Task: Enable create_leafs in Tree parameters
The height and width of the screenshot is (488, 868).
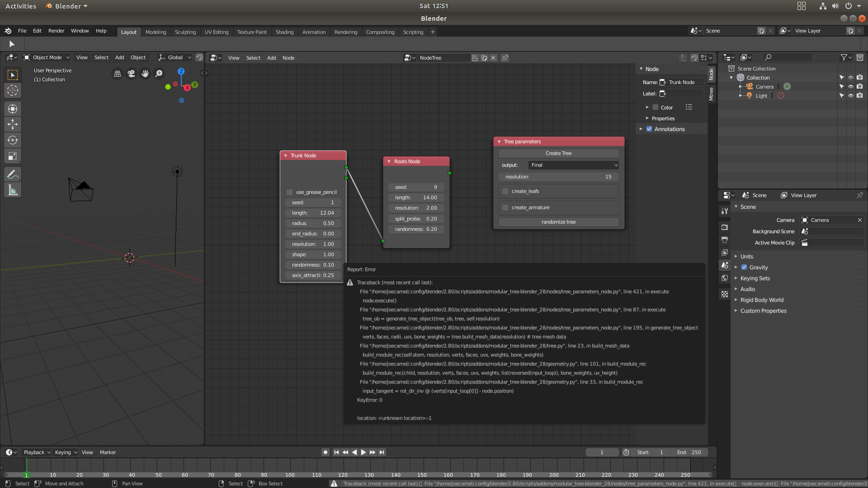Action: click(x=505, y=191)
